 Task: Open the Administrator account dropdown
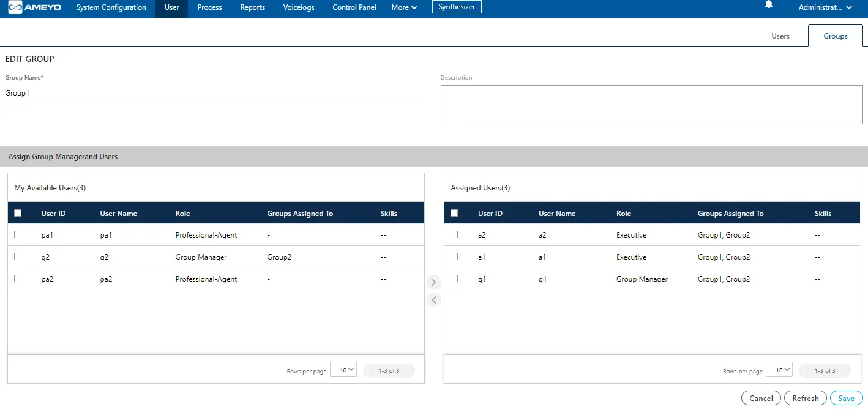pyautogui.click(x=825, y=7)
